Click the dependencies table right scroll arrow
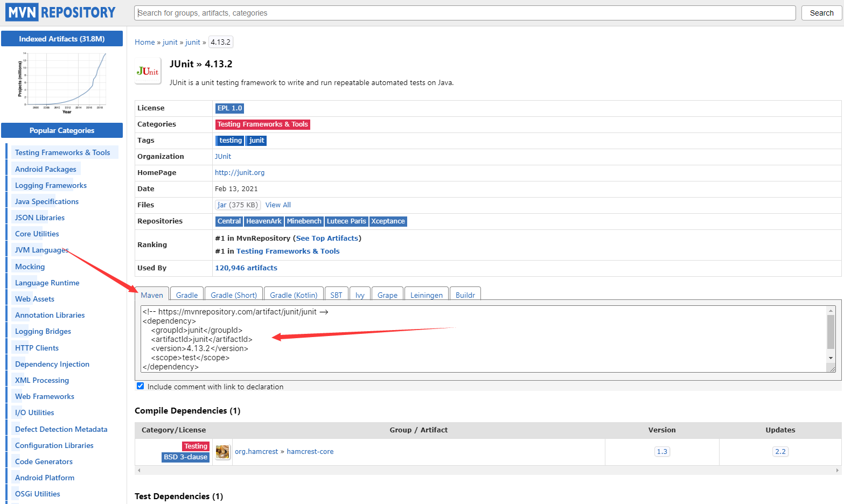844x504 pixels. coord(837,470)
